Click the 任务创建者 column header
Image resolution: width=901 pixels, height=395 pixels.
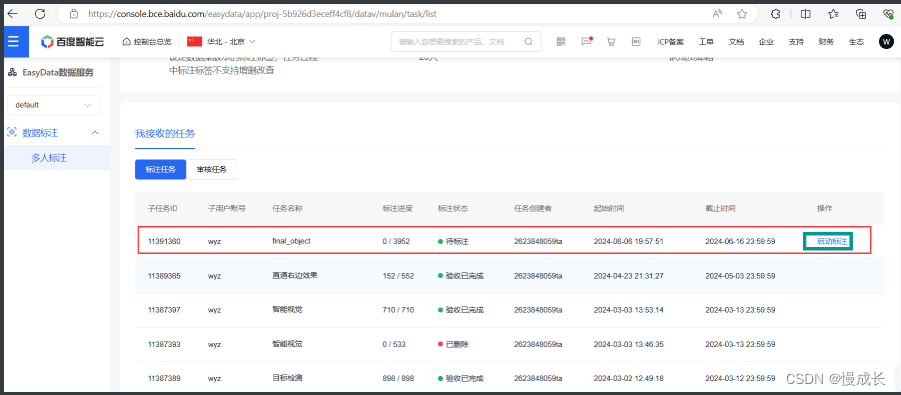tap(533, 208)
